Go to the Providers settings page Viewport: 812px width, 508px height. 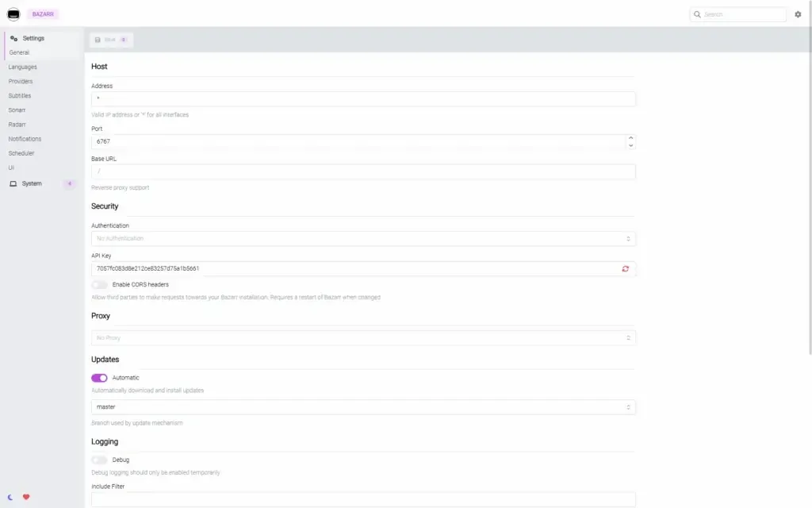point(20,81)
